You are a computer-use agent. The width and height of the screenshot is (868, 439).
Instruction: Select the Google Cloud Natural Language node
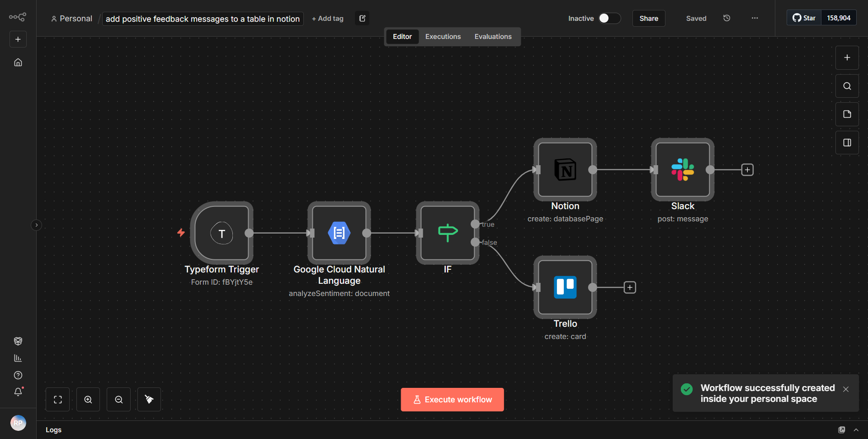coord(339,233)
